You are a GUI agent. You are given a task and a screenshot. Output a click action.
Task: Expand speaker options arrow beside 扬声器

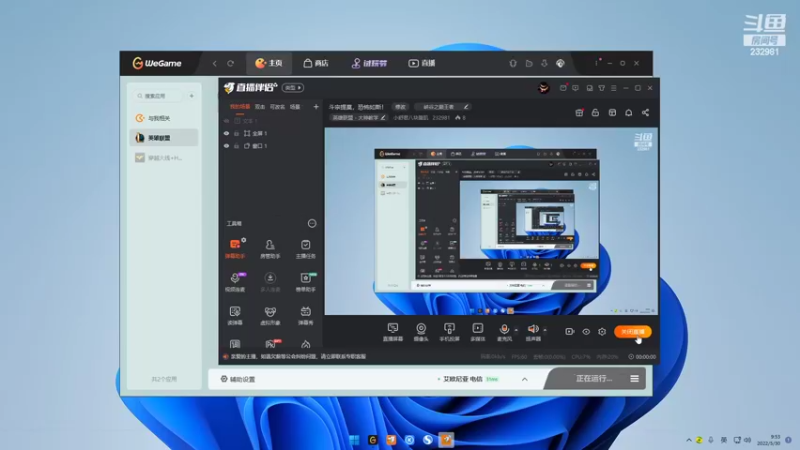pyautogui.click(x=545, y=330)
